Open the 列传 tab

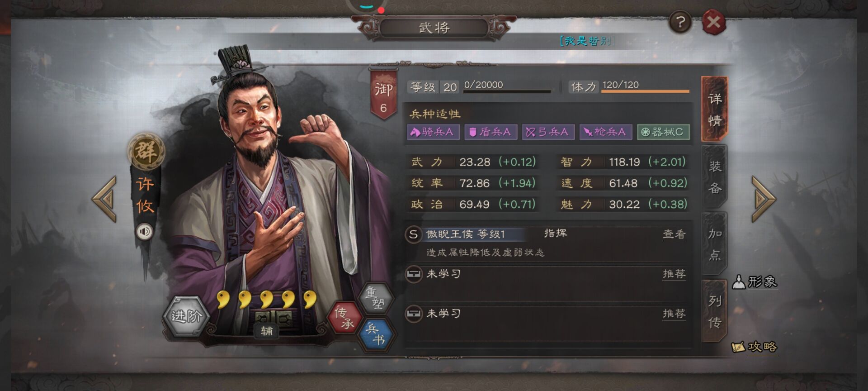pos(714,311)
